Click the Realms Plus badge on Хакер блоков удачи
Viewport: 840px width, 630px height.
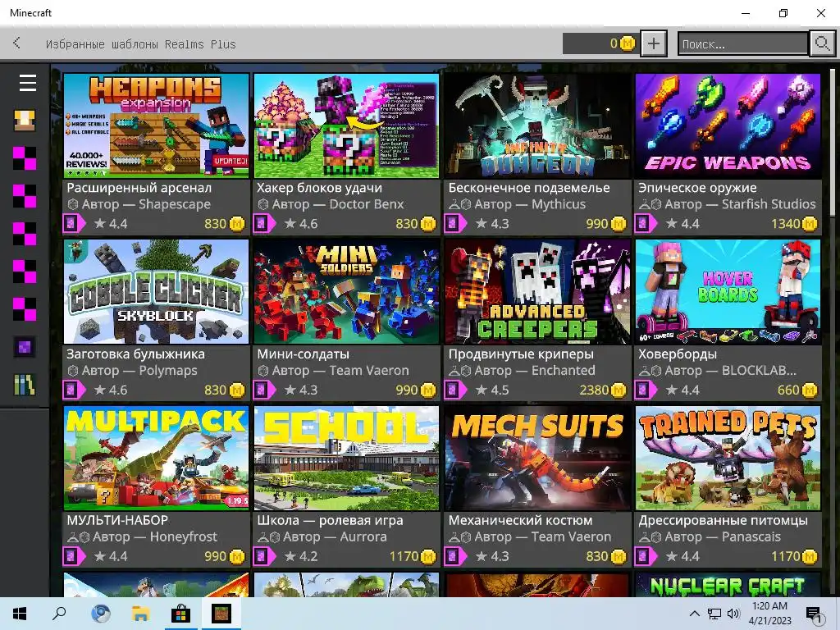[265, 223]
